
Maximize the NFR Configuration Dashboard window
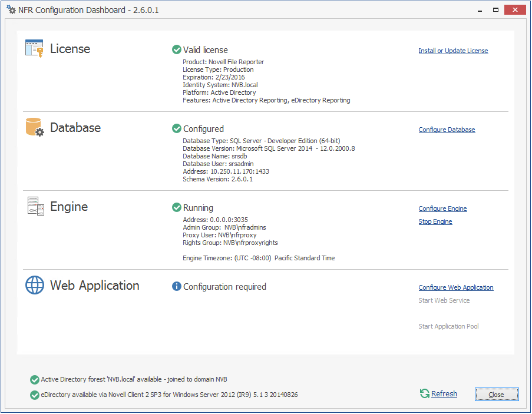(495, 10)
